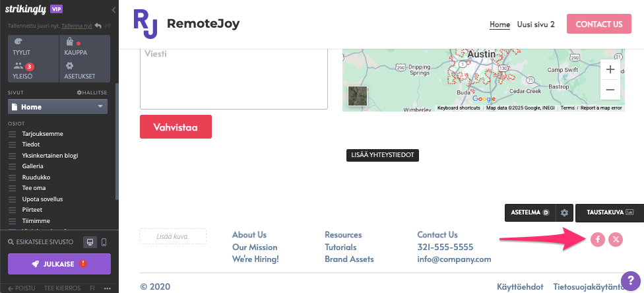This screenshot has width=644, height=293.
Task: Open footer layout gear settings
Action: [x=564, y=212]
